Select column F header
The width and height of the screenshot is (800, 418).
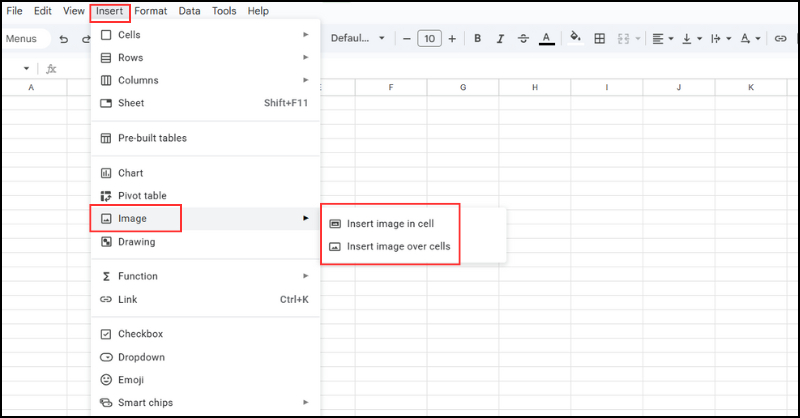pos(391,87)
